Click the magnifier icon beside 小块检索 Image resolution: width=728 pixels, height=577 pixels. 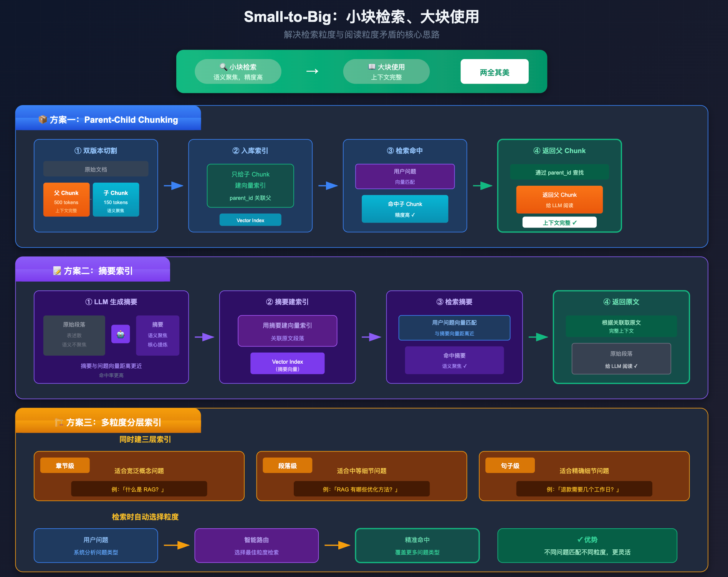pyautogui.click(x=223, y=67)
